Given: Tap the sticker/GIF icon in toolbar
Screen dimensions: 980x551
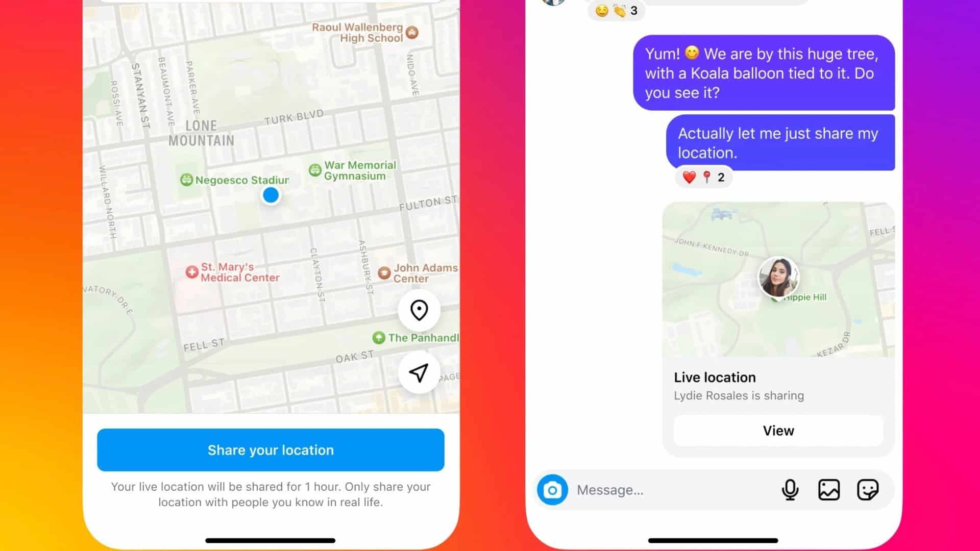Looking at the screenshot, I should click(868, 489).
